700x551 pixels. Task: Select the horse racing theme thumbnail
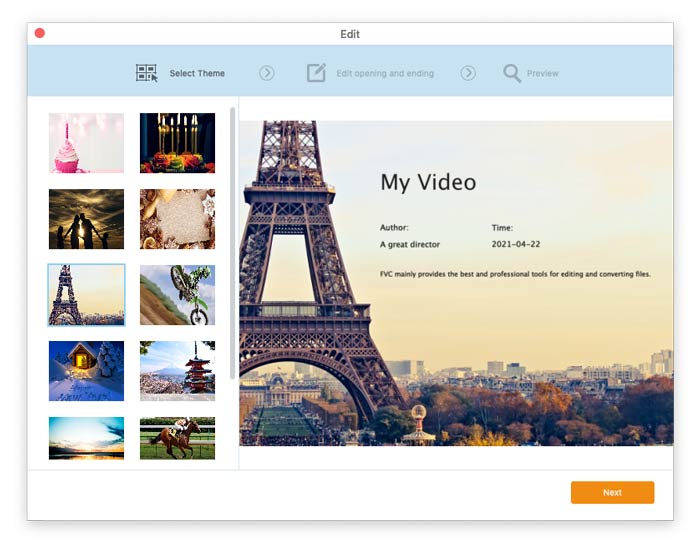(177, 438)
